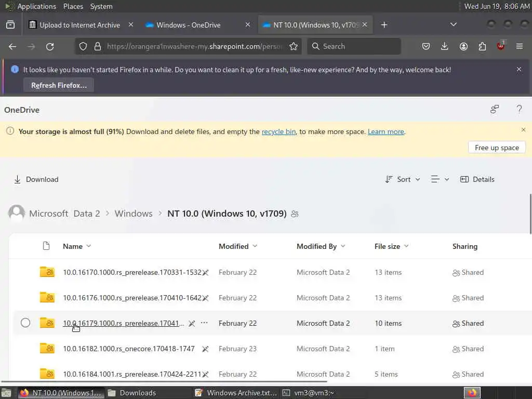The image size is (532, 399).
Task: Click shared icon next to folder title
Action: [295, 214]
